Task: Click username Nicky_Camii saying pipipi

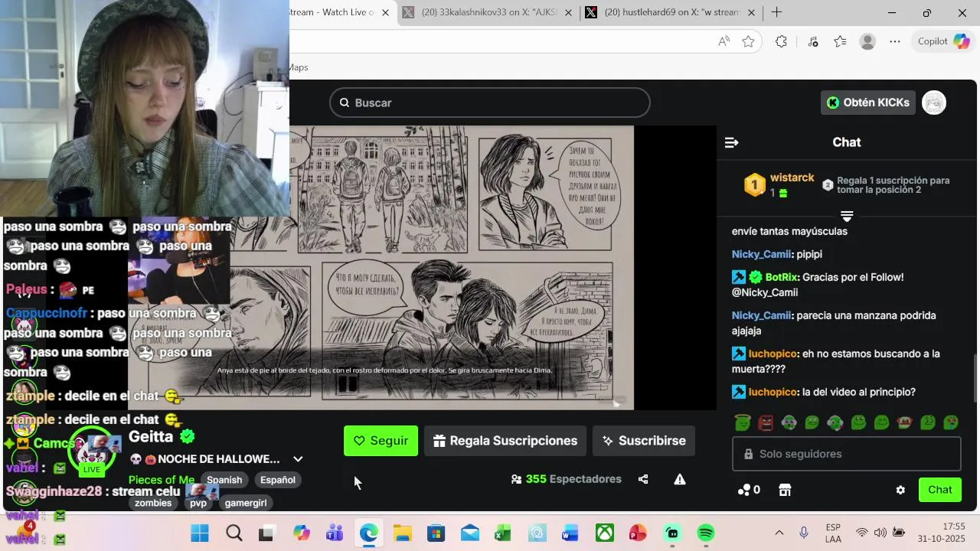Action: coord(761,254)
